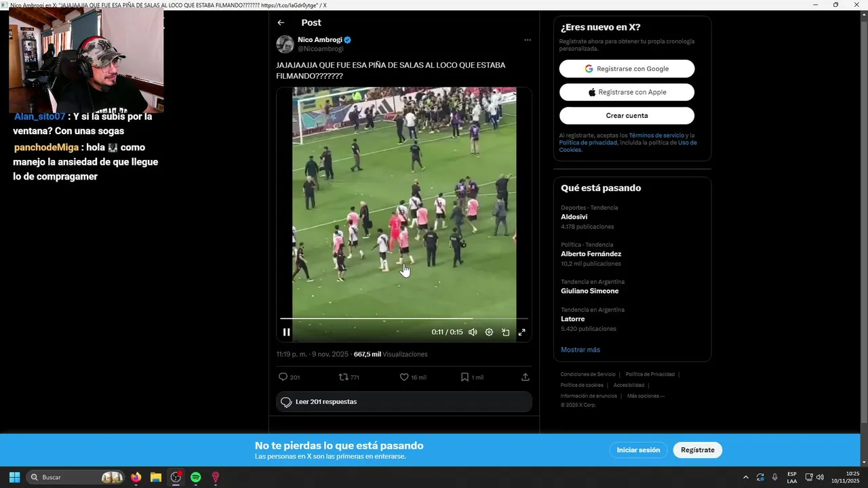The image size is (868, 488).
Task: Pause the video playback
Action: [286, 332]
